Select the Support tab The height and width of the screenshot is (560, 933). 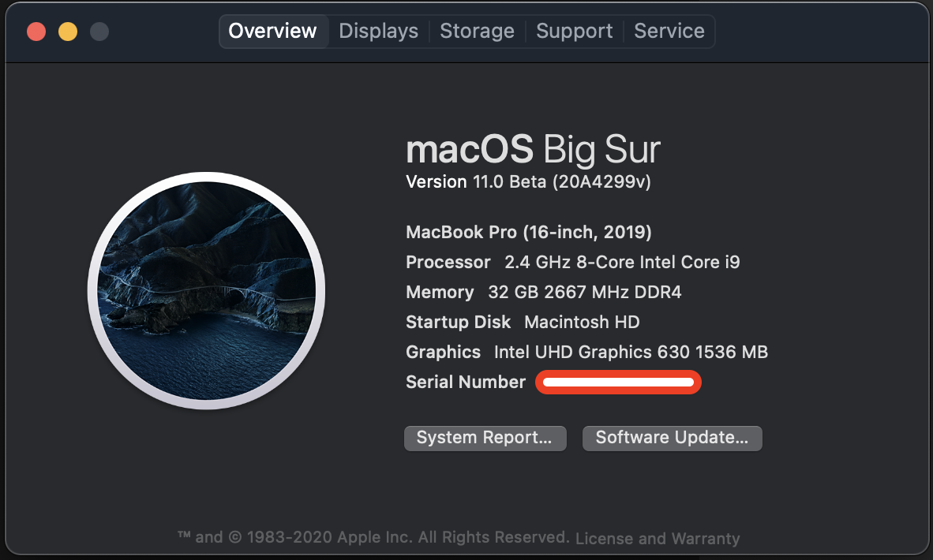click(574, 31)
